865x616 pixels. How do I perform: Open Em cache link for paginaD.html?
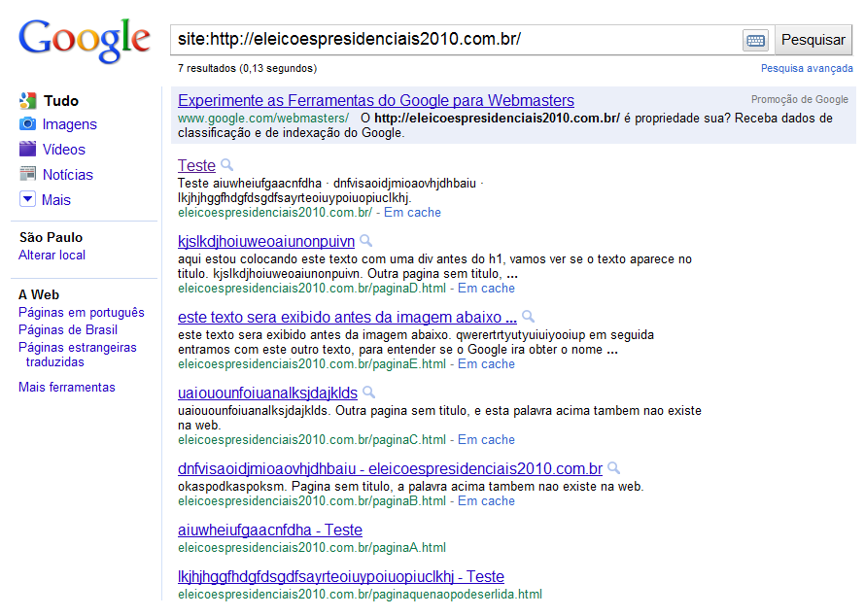click(x=486, y=289)
